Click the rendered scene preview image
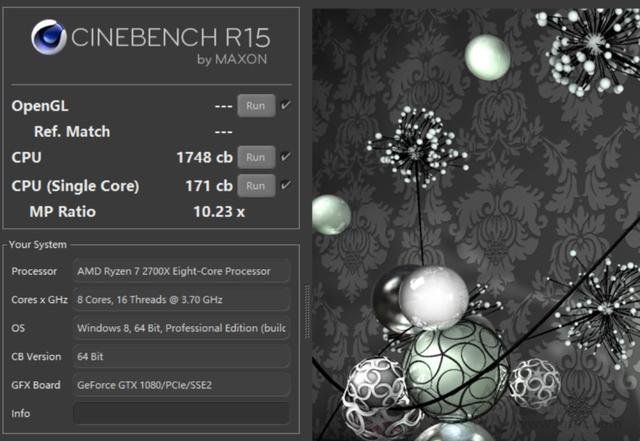 (476, 225)
